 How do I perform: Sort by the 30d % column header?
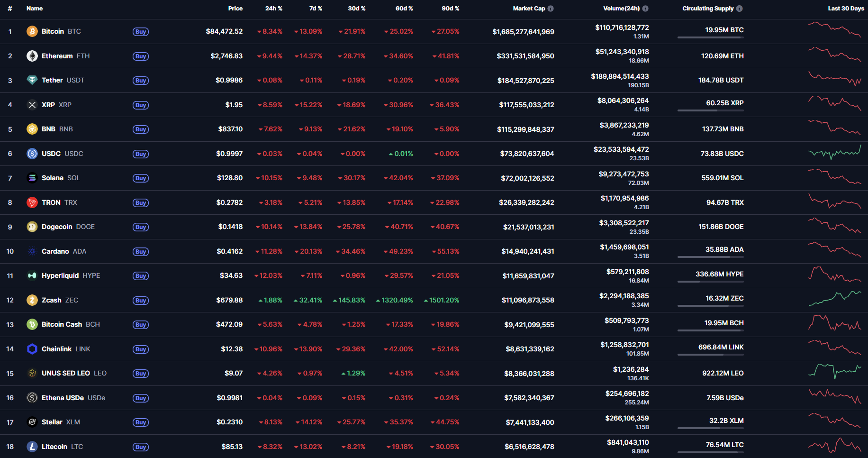pos(357,9)
